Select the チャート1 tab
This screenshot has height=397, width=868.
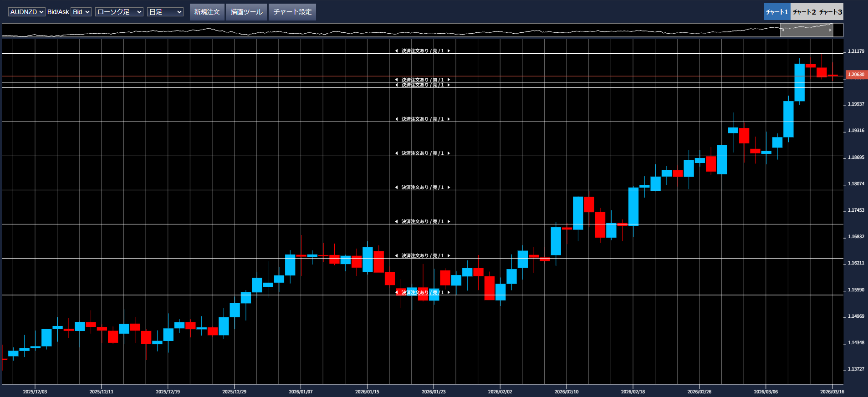pos(777,12)
